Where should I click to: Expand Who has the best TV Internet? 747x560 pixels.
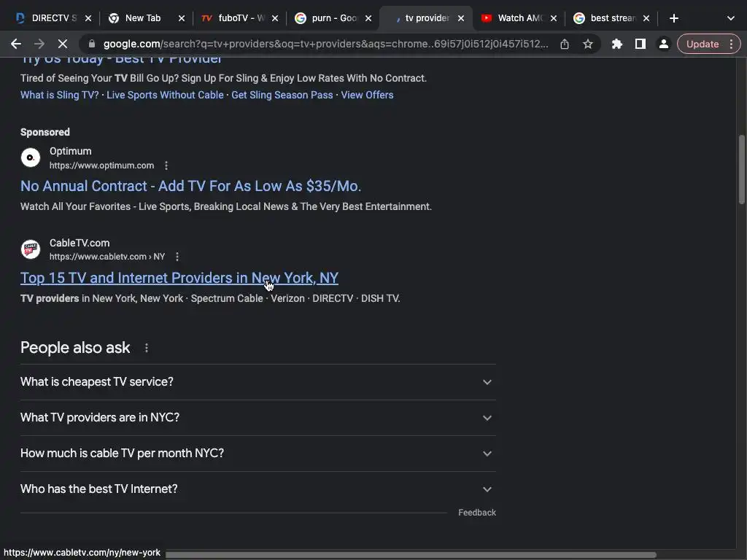click(258, 489)
